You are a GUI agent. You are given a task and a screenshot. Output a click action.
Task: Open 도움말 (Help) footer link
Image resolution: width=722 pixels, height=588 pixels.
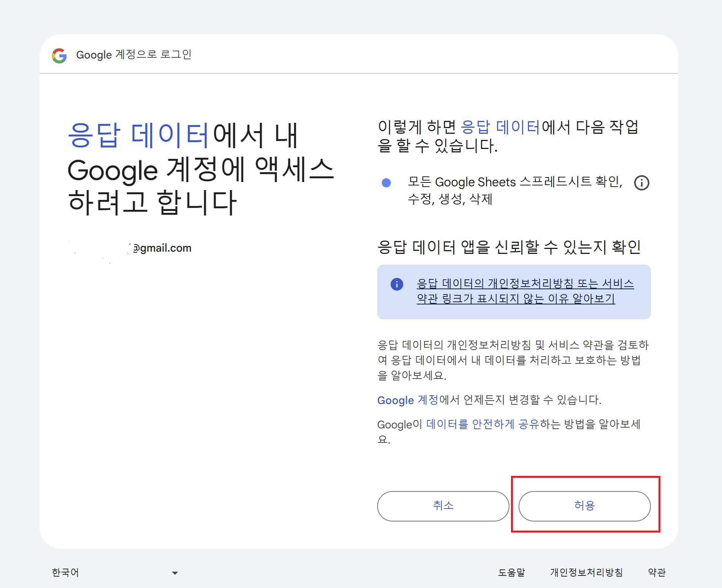511,572
